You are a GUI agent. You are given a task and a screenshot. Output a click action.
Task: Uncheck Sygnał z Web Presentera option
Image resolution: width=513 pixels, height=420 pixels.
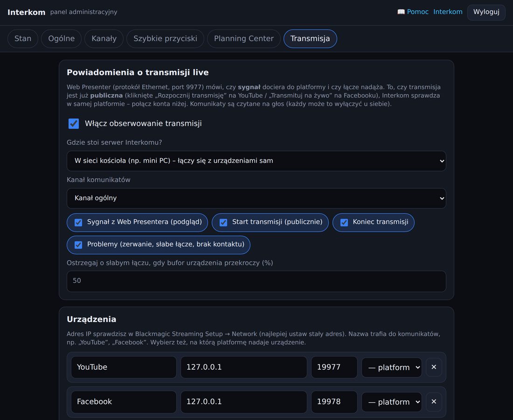coord(78,222)
